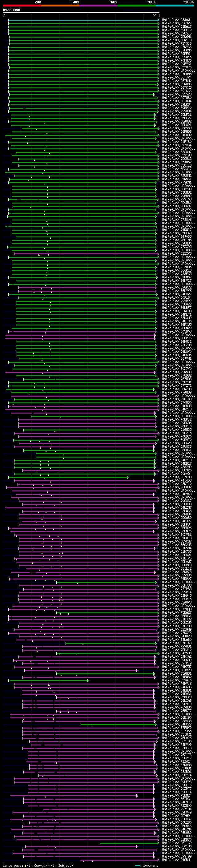
Task: Open hit UniRef100_A0FH76
Action: point(177,60)
